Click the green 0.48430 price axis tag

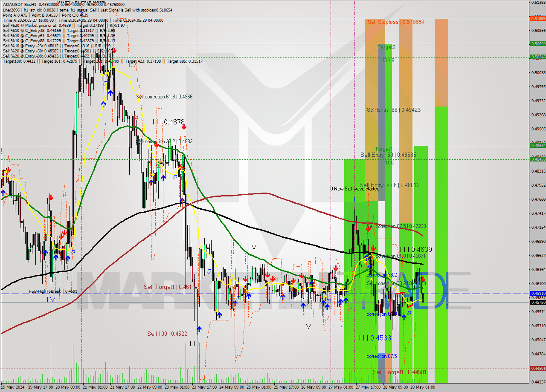coord(537,159)
